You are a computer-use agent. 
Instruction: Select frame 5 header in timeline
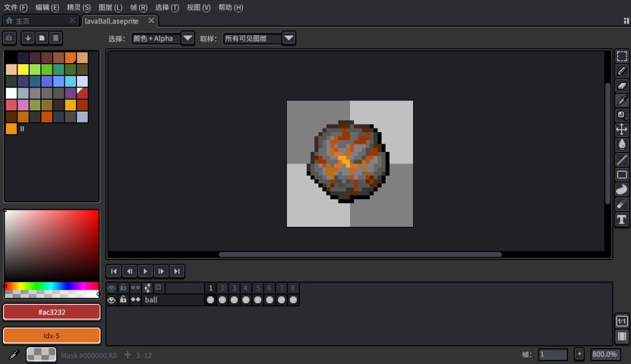[258, 288]
